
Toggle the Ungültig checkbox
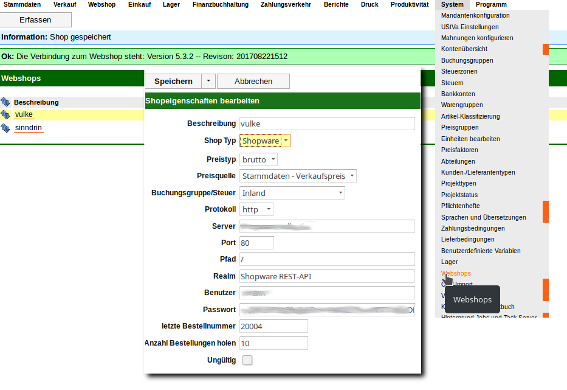point(247,360)
